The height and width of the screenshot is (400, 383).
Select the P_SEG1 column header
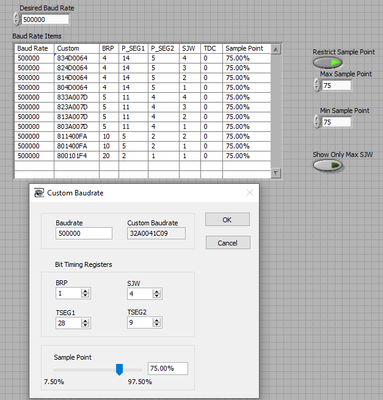[133, 49]
